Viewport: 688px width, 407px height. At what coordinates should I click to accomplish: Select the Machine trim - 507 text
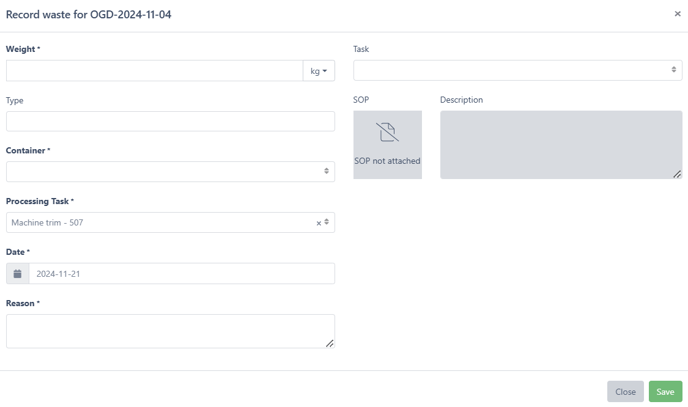click(x=47, y=223)
